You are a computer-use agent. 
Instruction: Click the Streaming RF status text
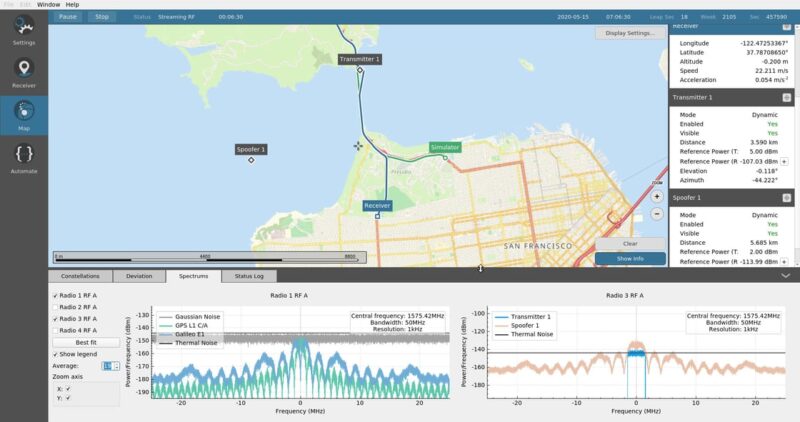click(176, 17)
